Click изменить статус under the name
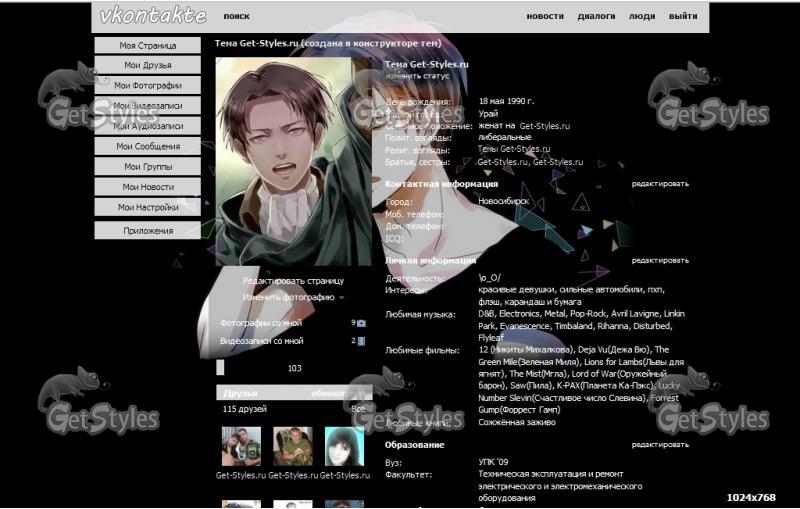The width and height of the screenshot is (800, 509). tap(417, 76)
